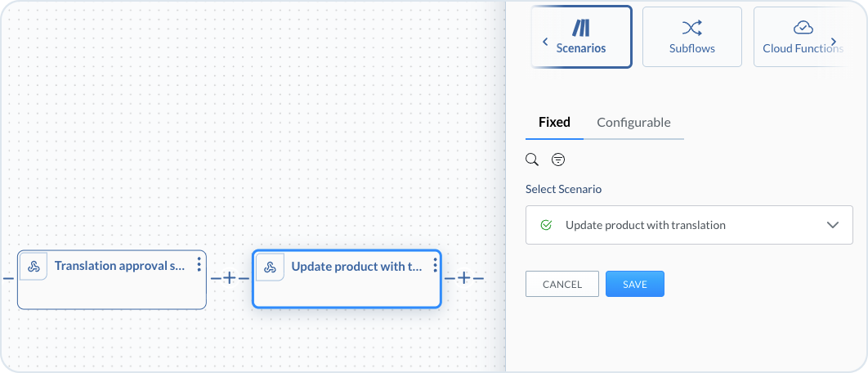This screenshot has width=868, height=373.
Task: Add a node between the two scenario nodes
Action: tap(230, 278)
